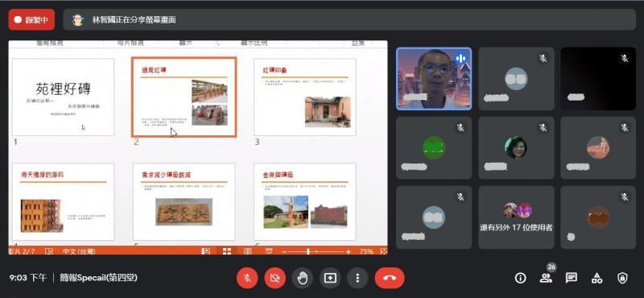Click the screen-sharing banner avatar icon
The height and width of the screenshot is (298, 644).
tap(77, 19)
